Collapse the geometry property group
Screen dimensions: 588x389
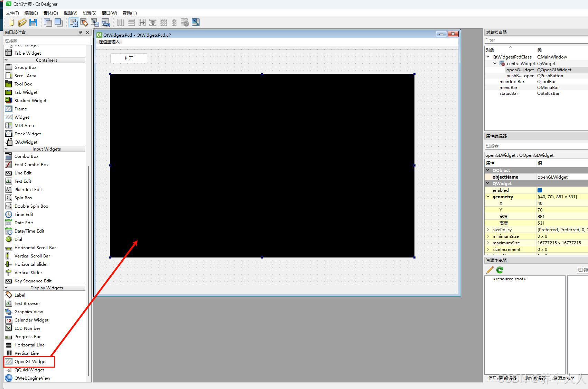488,197
